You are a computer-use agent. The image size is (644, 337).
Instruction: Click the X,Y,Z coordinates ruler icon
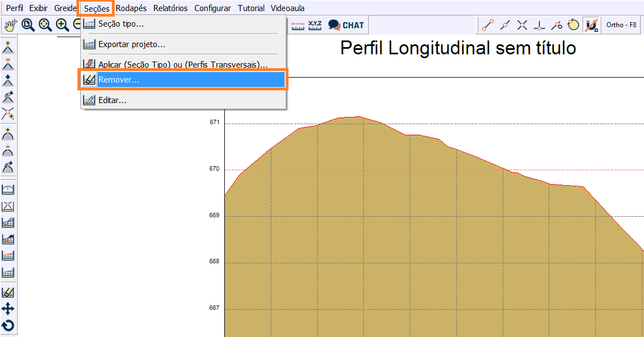315,25
